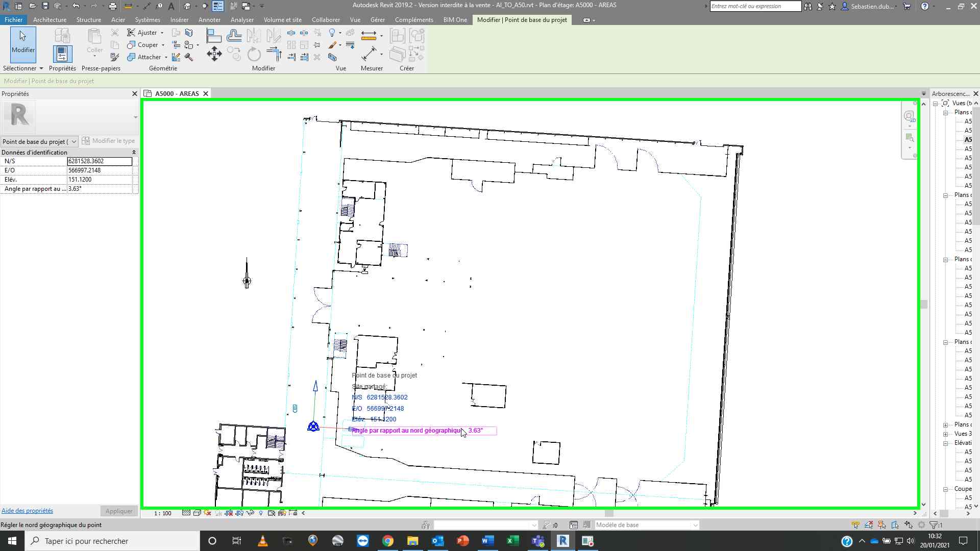Screen dimensions: 980x551
Task: Click the Undo arrow icon
Action: pos(76,6)
